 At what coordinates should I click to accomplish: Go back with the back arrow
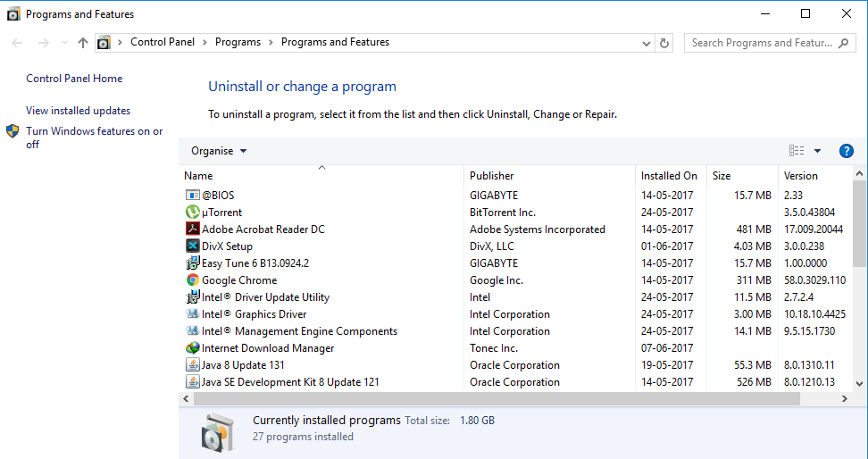tap(17, 43)
